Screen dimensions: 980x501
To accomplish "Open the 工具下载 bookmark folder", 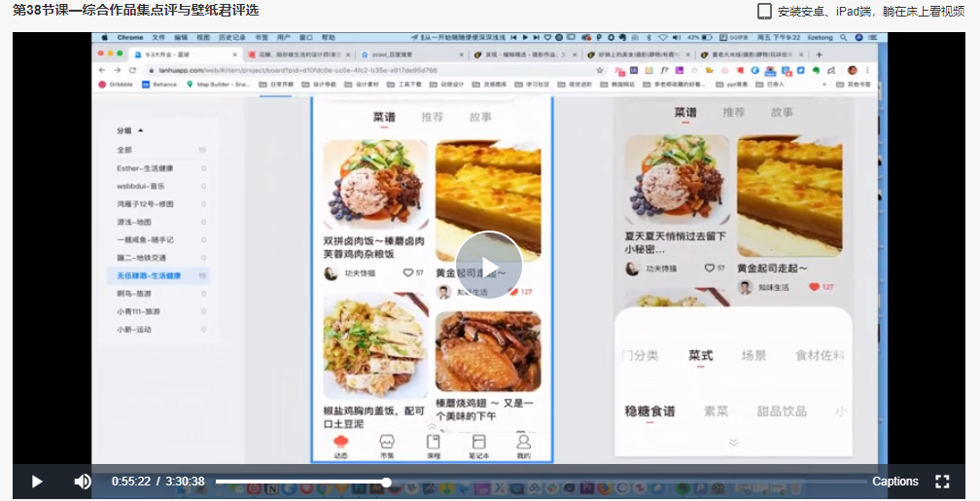I will pos(403,84).
